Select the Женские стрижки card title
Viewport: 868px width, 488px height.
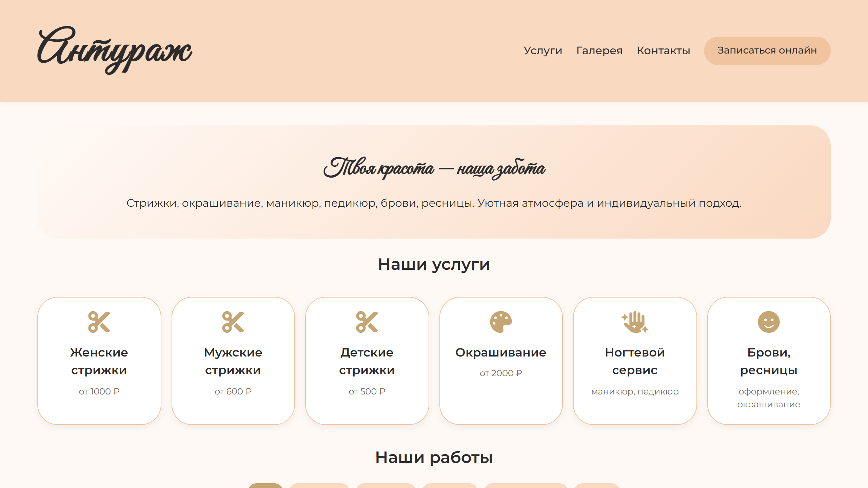click(99, 361)
